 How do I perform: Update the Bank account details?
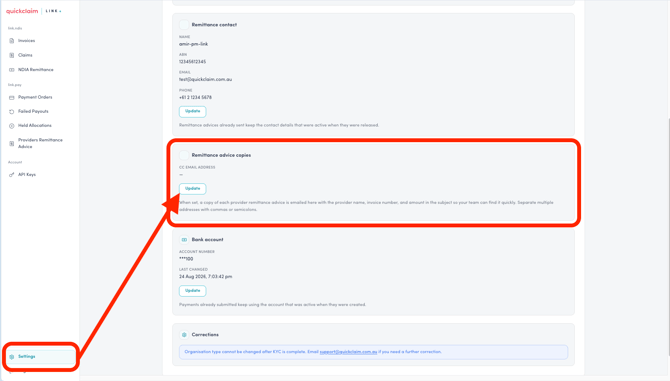(192, 291)
